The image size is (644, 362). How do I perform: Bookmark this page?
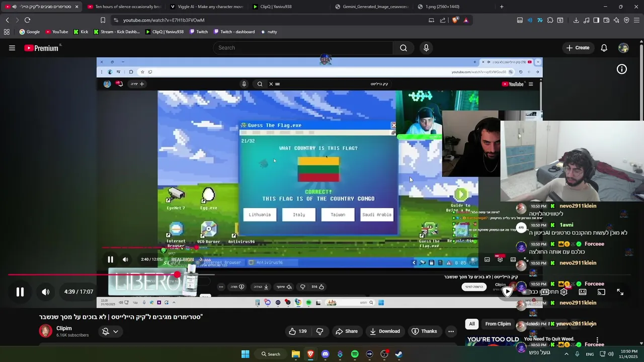click(x=103, y=20)
